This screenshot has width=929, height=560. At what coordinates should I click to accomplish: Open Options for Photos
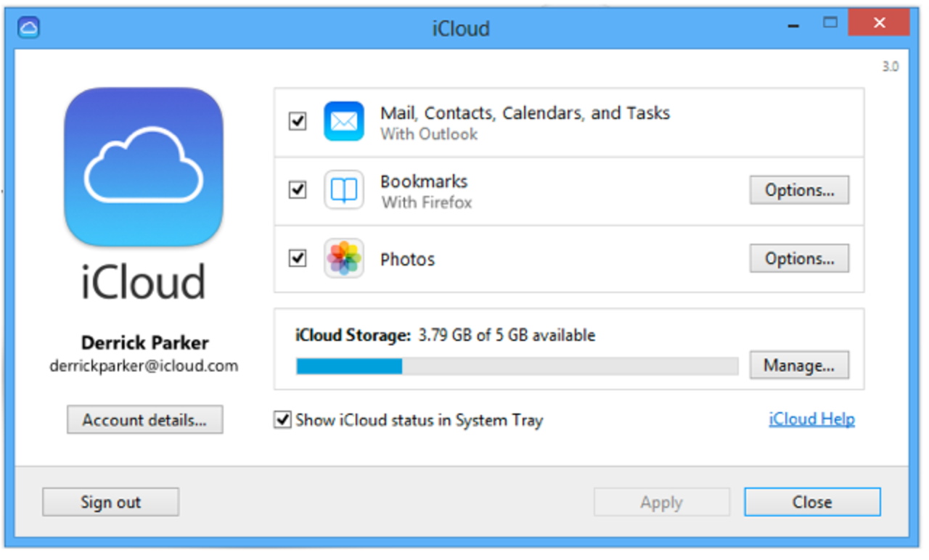click(798, 258)
